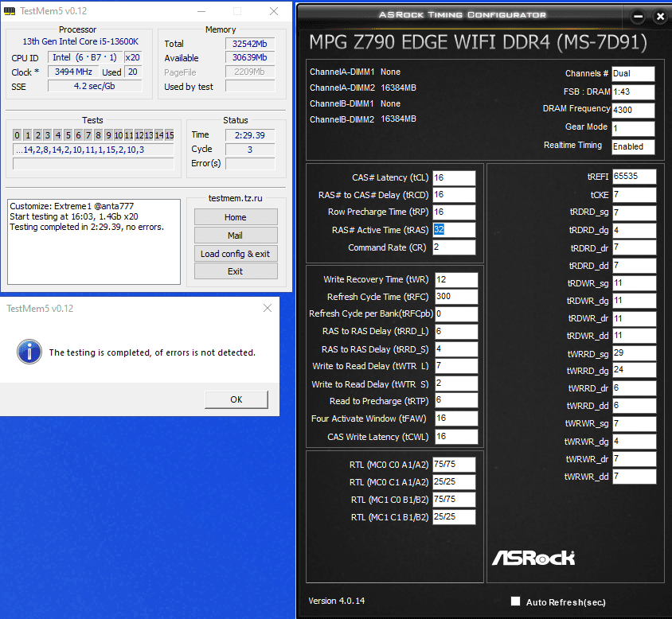
Task: Click the Realtime Timing Enabled field
Action: 633,146
